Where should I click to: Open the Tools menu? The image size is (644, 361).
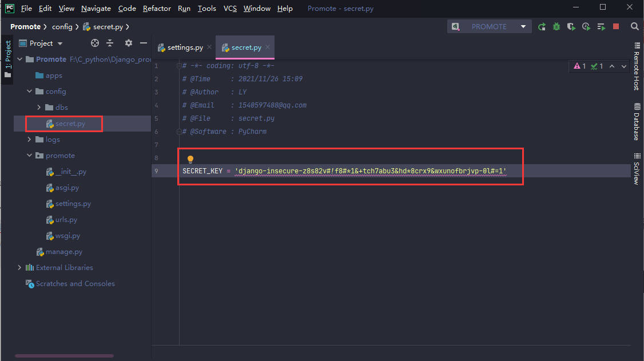pyautogui.click(x=206, y=8)
